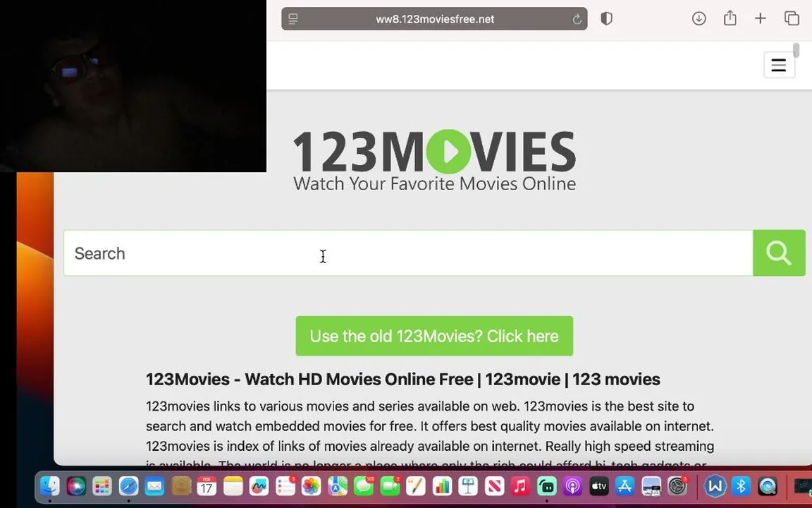Open Numbers from the Dock
Viewport: 812px width, 508px height.
click(x=442, y=486)
